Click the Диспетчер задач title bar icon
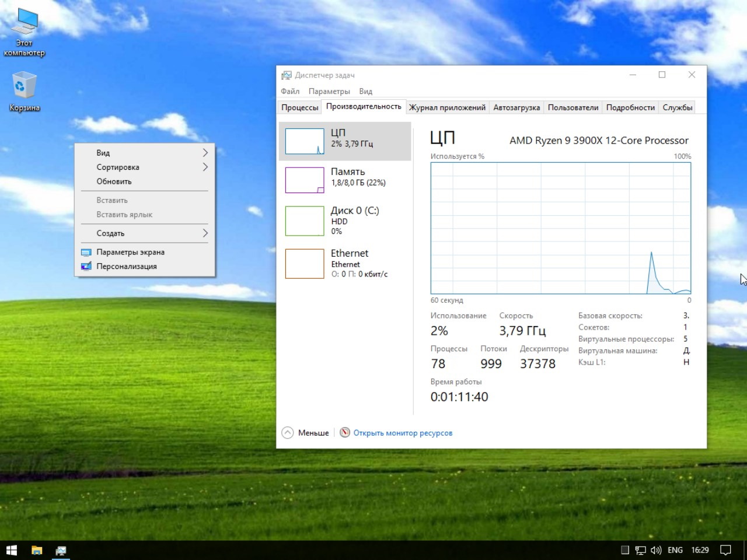Screen dimensions: 747x560 coord(286,75)
